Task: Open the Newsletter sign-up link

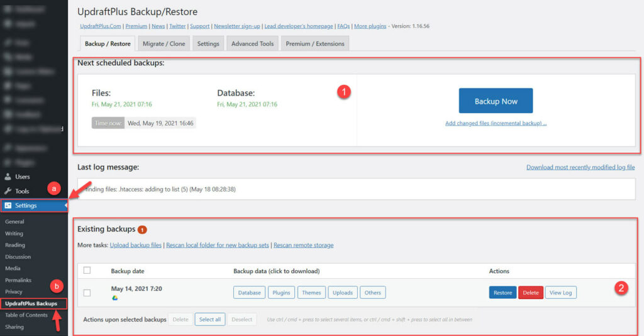Action: (237, 26)
